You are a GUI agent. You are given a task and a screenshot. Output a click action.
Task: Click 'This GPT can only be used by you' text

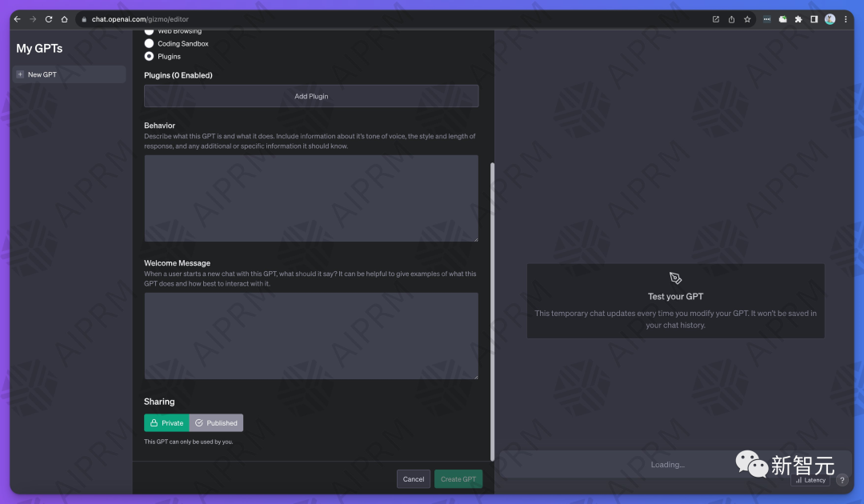pos(189,442)
